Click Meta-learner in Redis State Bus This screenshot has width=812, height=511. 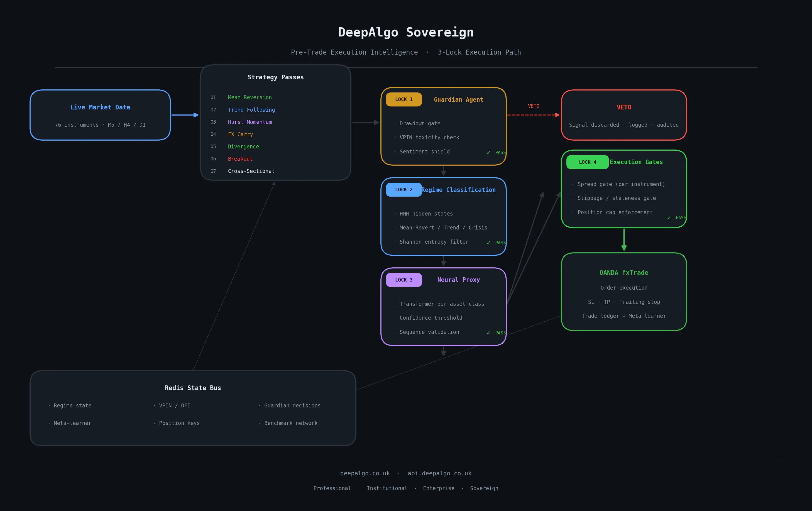pyautogui.click(x=72, y=423)
